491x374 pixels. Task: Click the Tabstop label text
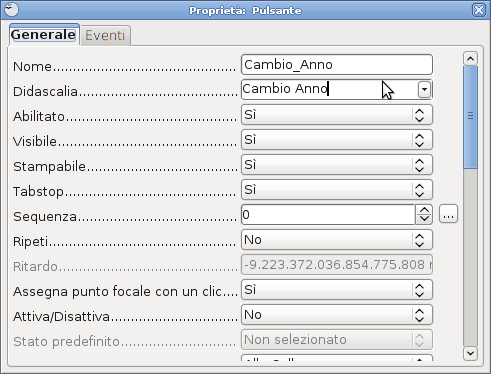38,192
